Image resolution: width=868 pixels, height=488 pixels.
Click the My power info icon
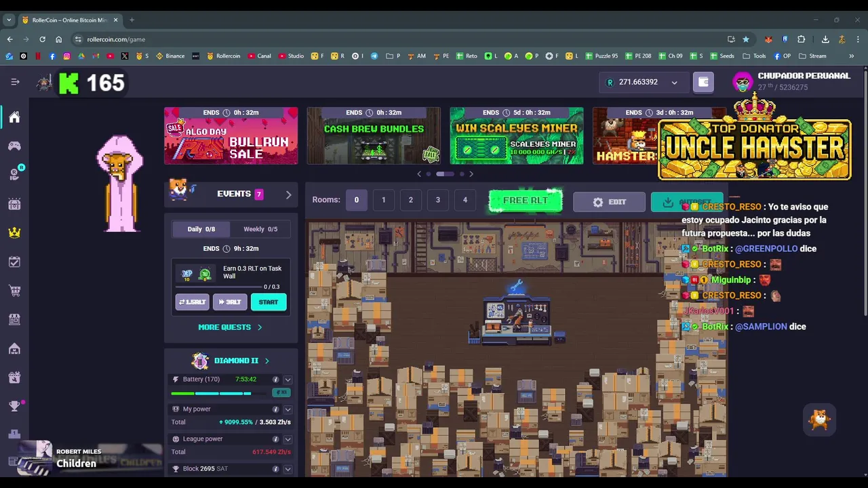click(275, 409)
